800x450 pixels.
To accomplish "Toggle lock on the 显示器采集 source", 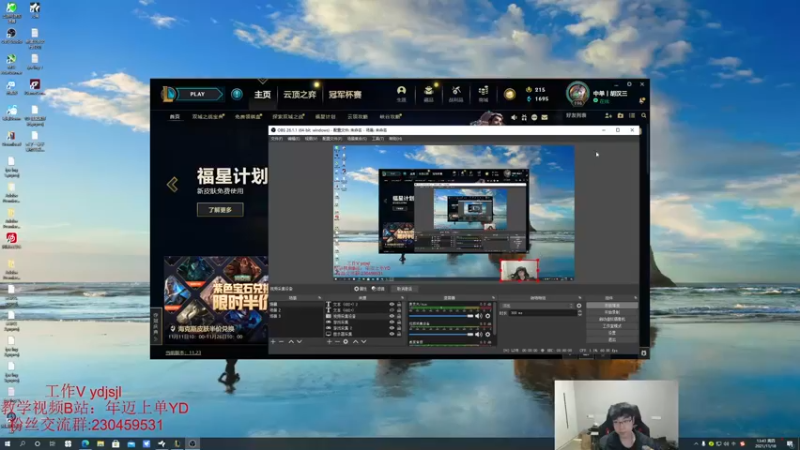I will [399, 334].
